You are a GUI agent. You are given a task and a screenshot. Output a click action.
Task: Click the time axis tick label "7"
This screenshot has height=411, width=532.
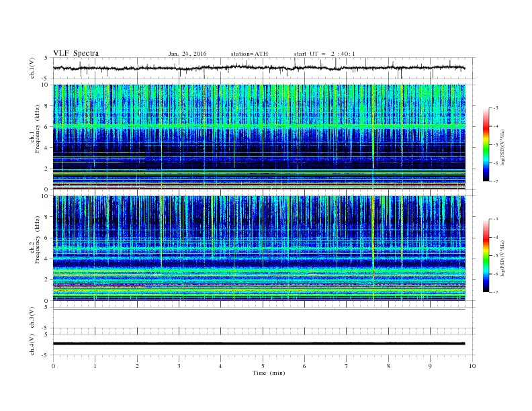(x=347, y=366)
